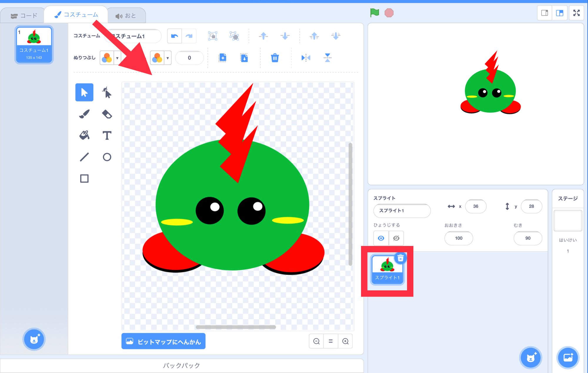Select the Eraser tool

click(x=107, y=114)
